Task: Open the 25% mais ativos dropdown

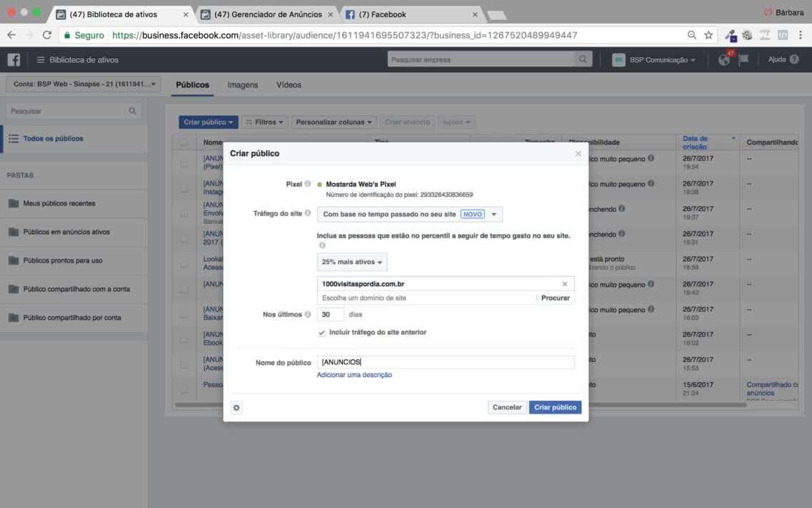Action: [x=352, y=262]
